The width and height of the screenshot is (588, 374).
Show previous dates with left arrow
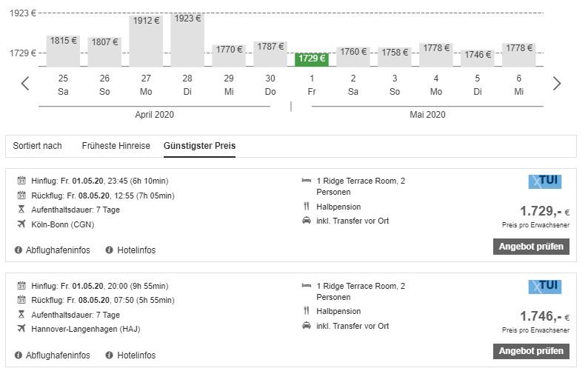tap(25, 83)
